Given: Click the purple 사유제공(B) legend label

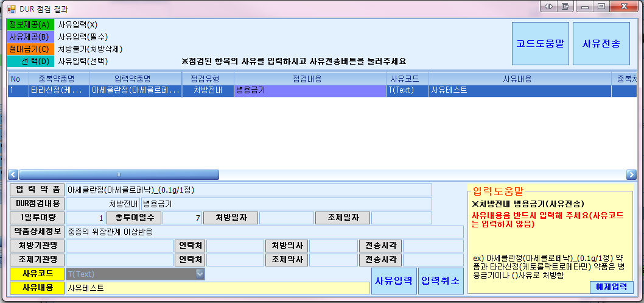Looking at the screenshot, I should [x=30, y=37].
